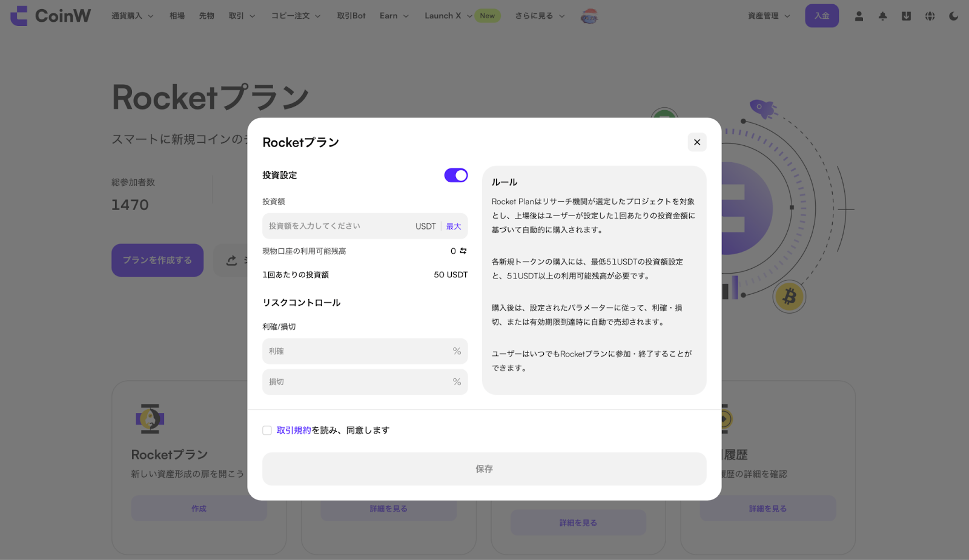Switch to dark mode moon icon
The height and width of the screenshot is (560, 969).
[953, 16]
